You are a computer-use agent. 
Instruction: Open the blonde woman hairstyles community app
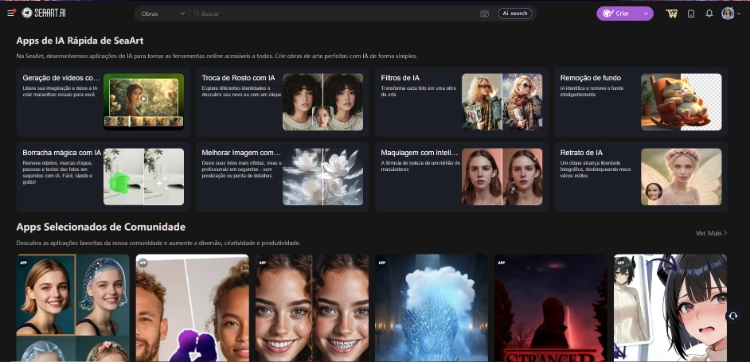coord(73,308)
